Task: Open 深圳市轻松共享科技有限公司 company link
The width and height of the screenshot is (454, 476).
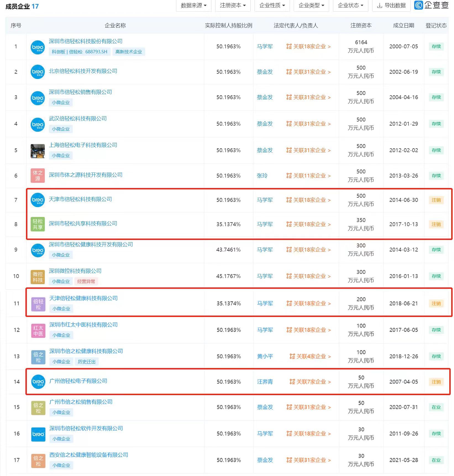Action: [83, 224]
